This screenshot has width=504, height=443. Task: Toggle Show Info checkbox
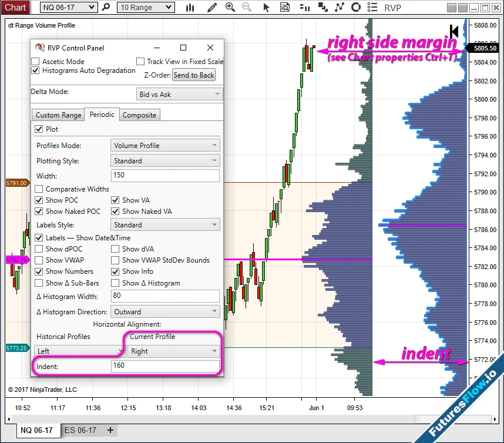point(115,271)
